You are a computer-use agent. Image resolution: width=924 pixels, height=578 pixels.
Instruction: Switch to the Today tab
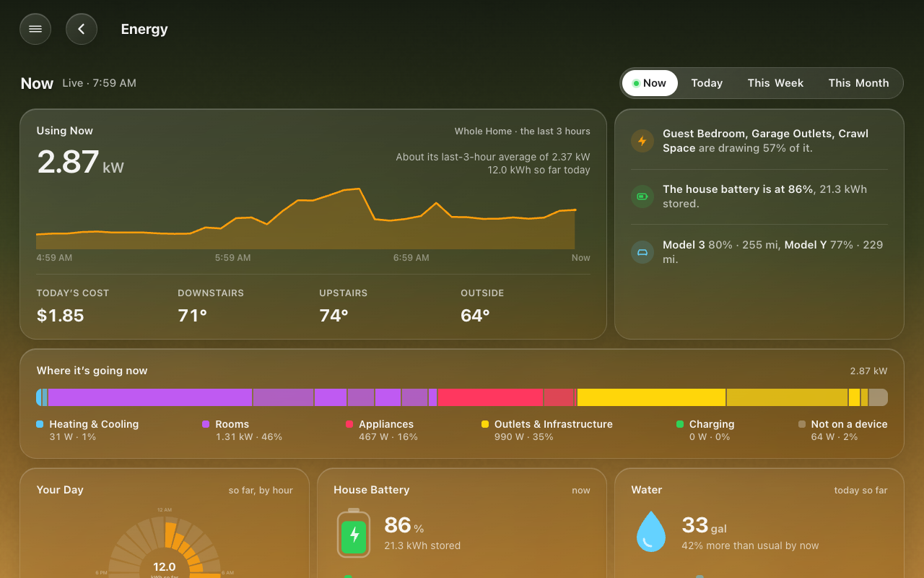coord(707,83)
